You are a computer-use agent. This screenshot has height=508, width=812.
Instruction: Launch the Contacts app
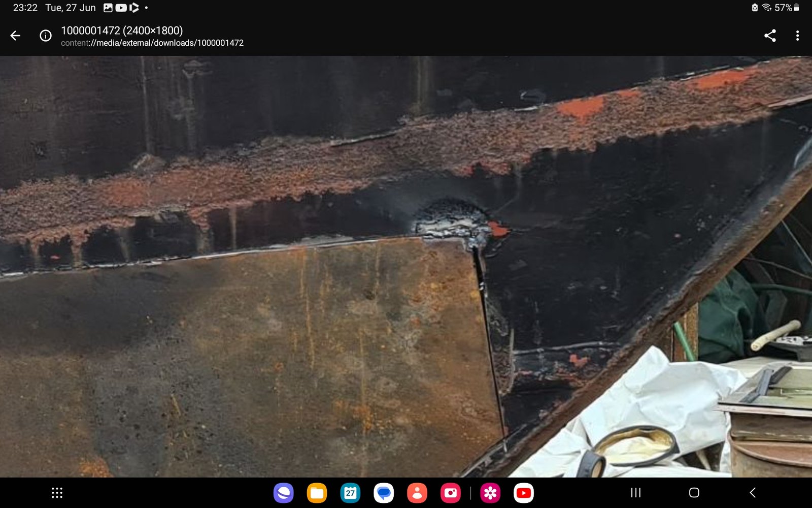tap(417, 493)
